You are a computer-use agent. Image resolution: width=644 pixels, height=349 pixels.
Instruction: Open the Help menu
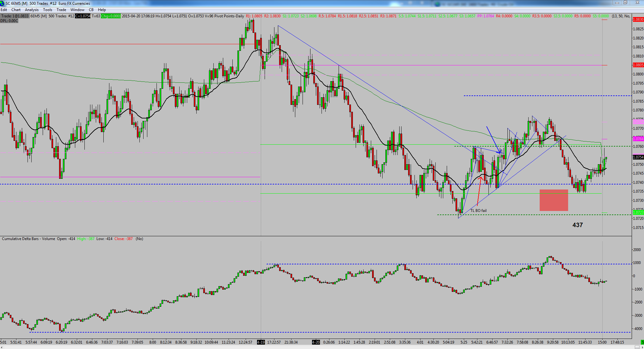tap(102, 10)
